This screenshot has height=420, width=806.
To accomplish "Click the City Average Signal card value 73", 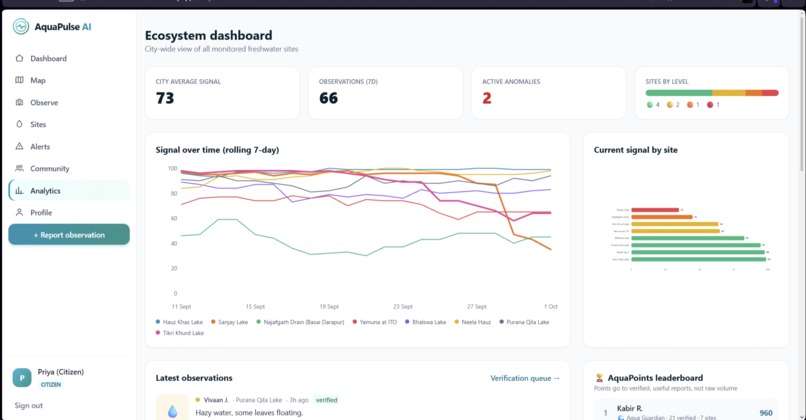I will point(165,98).
